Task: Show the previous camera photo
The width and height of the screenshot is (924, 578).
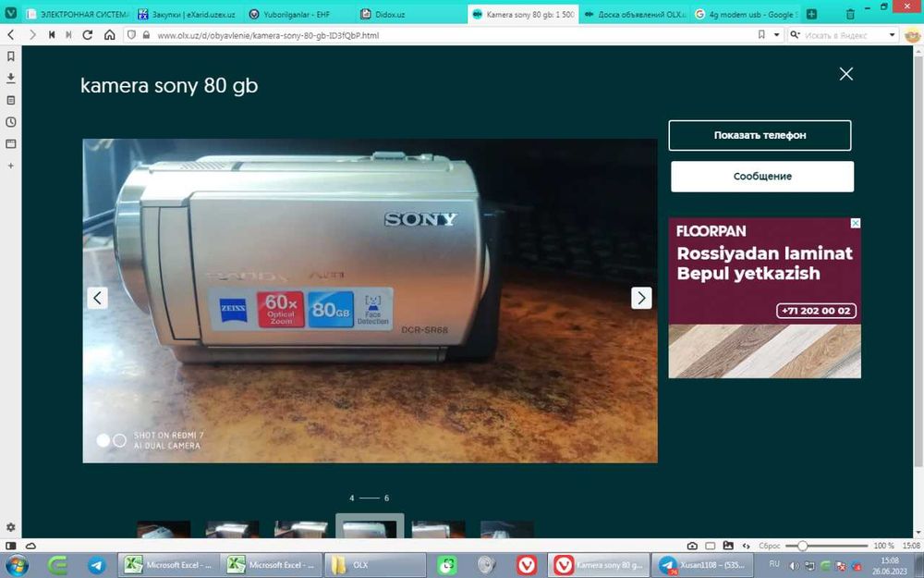Action: (x=97, y=298)
